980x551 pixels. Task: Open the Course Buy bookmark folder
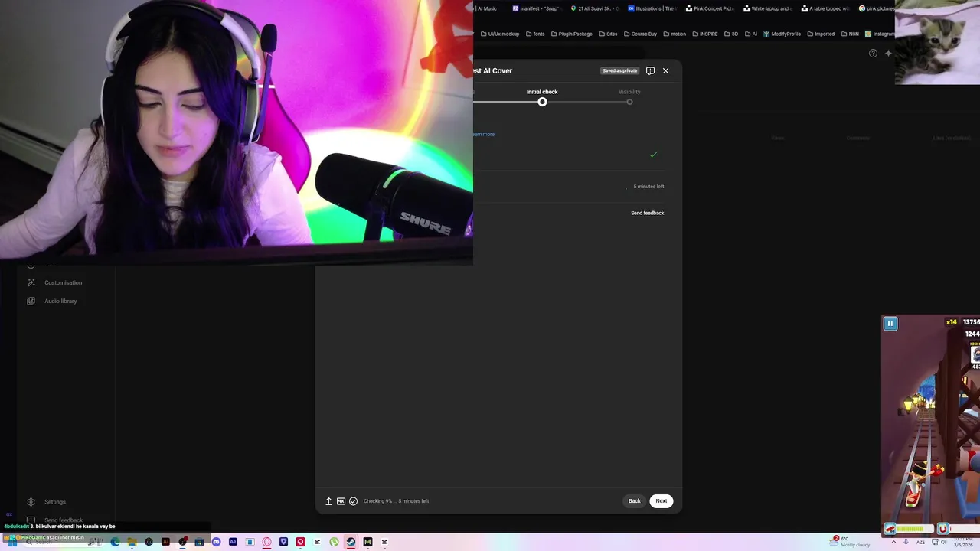640,34
